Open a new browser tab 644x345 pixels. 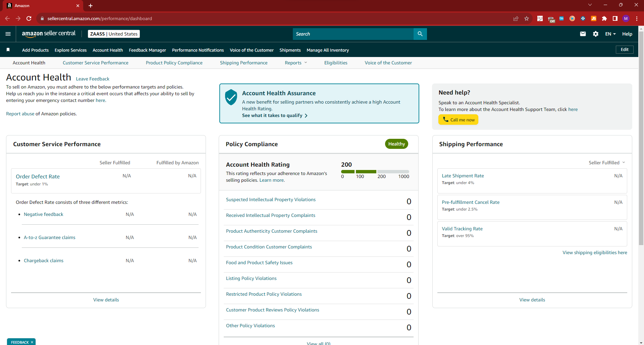click(x=91, y=6)
